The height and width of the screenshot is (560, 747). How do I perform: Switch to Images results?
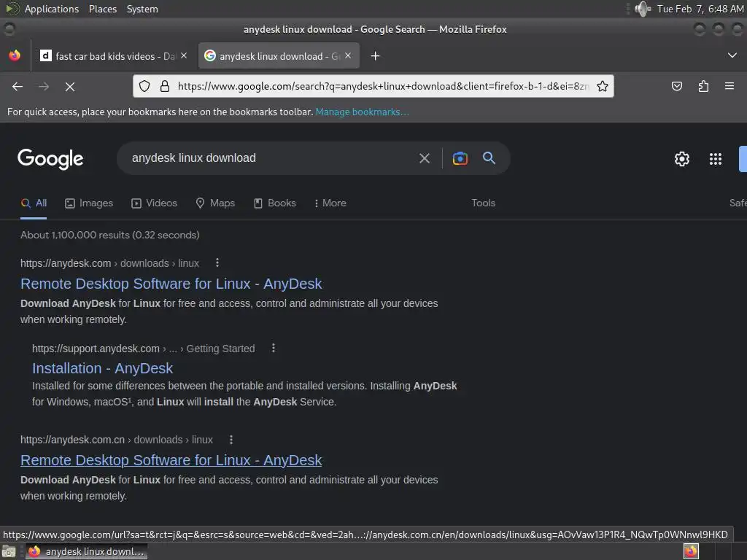(x=89, y=203)
